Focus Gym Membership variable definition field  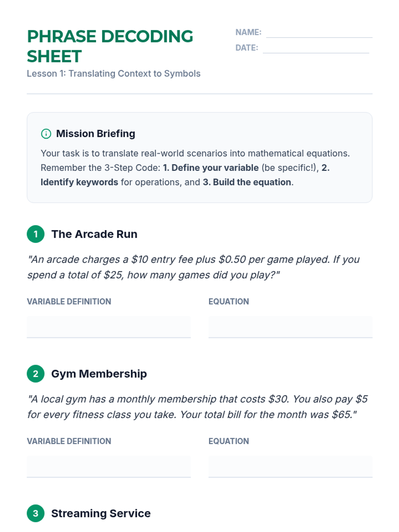(x=109, y=466)
